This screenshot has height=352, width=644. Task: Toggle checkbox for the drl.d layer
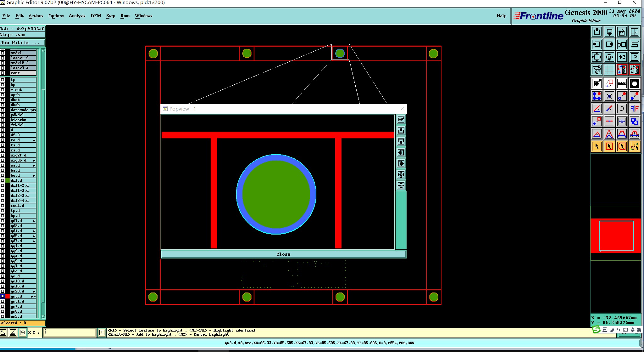pyautogui.click(x=3, y=180)
